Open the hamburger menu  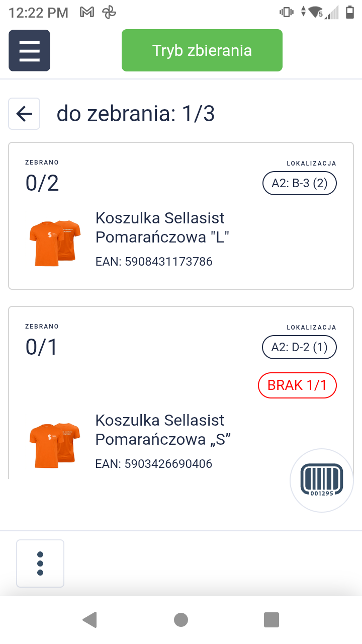29,50
